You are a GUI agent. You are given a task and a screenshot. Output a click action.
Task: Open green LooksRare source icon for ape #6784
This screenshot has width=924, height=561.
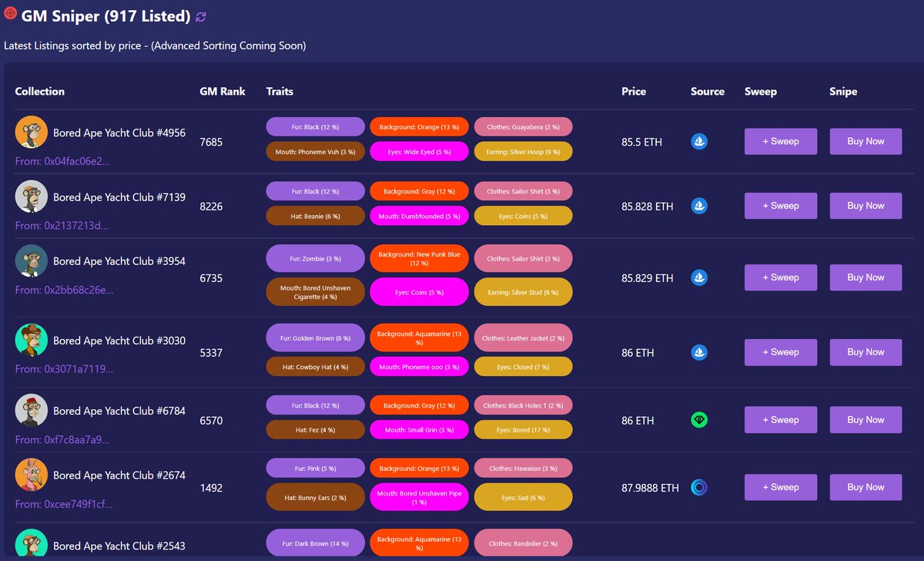[699, 420]
